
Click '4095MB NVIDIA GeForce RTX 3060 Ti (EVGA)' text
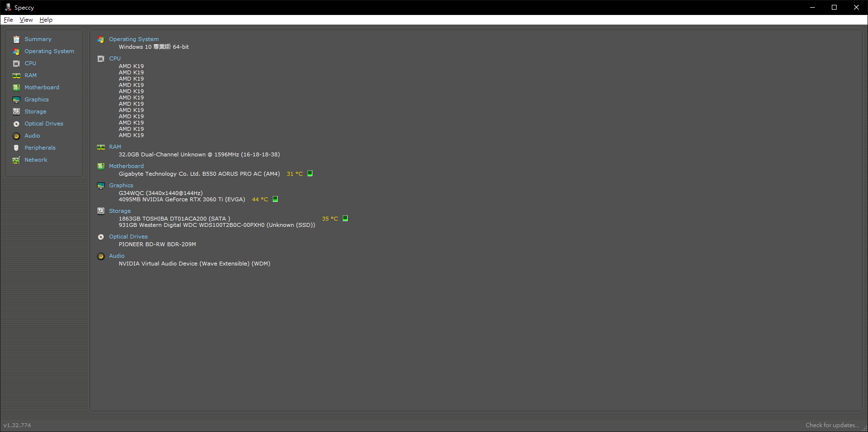pyautogui.click(x=182, y=199)
